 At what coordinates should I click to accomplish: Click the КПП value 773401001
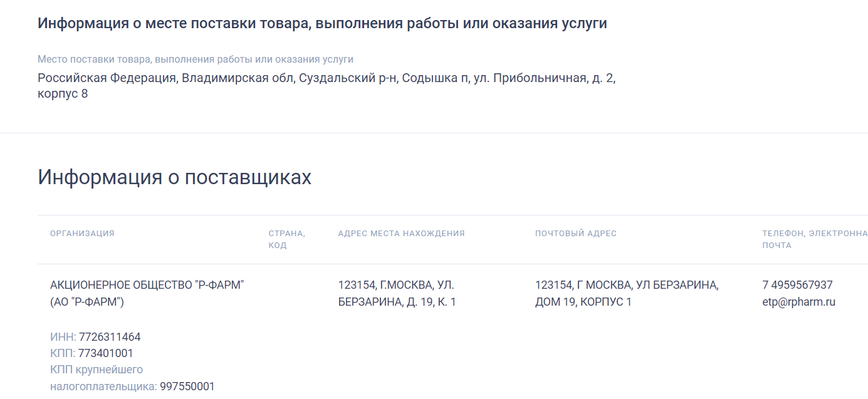point(105,353)
